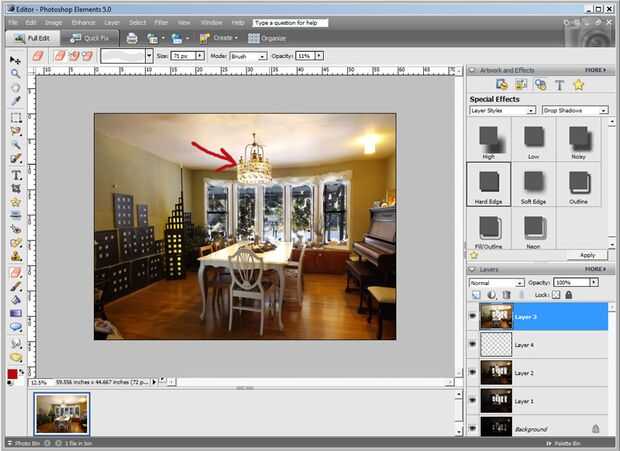Hide the Background layer
The image size is (620, 451).
click(x=474, y=429)
